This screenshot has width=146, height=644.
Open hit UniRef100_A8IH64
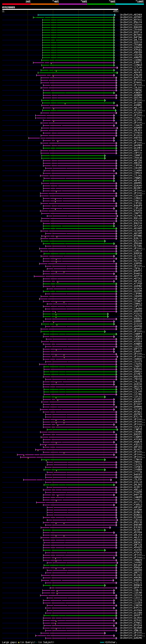pyautogui.click(x=131, y=15)
